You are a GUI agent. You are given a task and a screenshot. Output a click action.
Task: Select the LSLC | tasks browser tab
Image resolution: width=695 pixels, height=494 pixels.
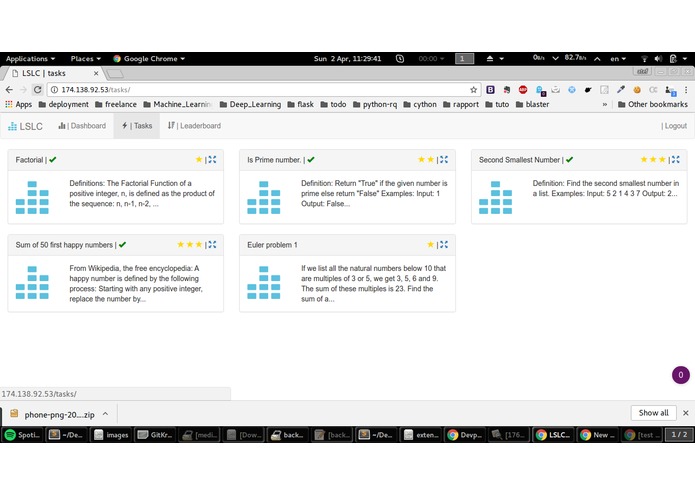[53, 73]
